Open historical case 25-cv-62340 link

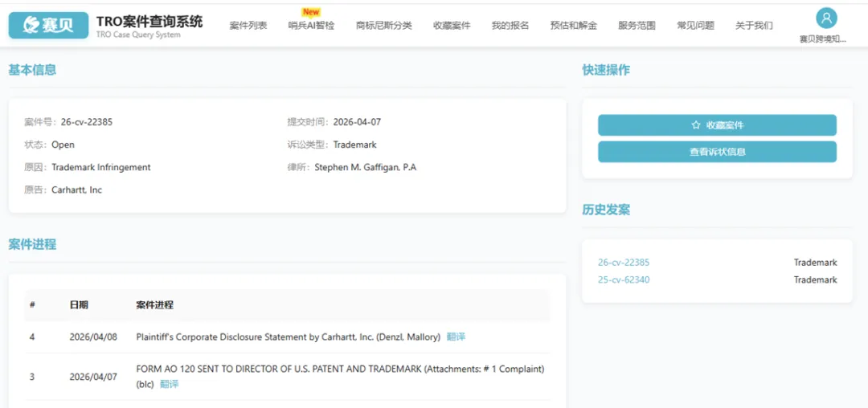[624, 279]
